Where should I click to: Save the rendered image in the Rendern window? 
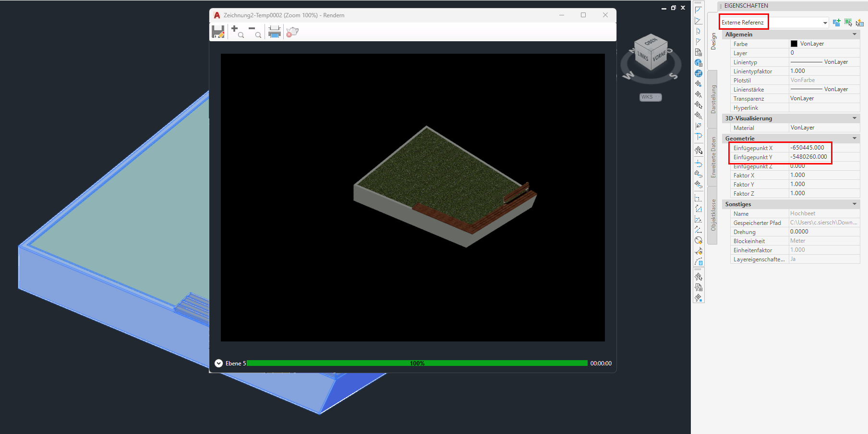click(x=218, y=32)
